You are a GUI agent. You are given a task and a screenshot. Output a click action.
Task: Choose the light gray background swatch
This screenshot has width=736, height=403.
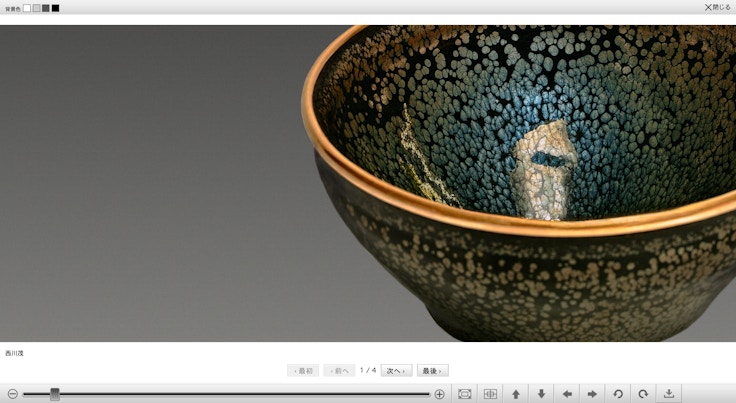tap(36, 8)
